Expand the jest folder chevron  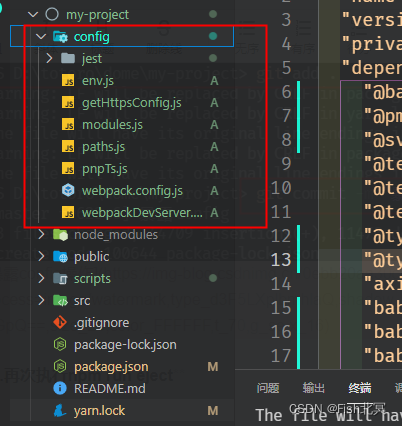pyautogui.click(x=49, y=58)
